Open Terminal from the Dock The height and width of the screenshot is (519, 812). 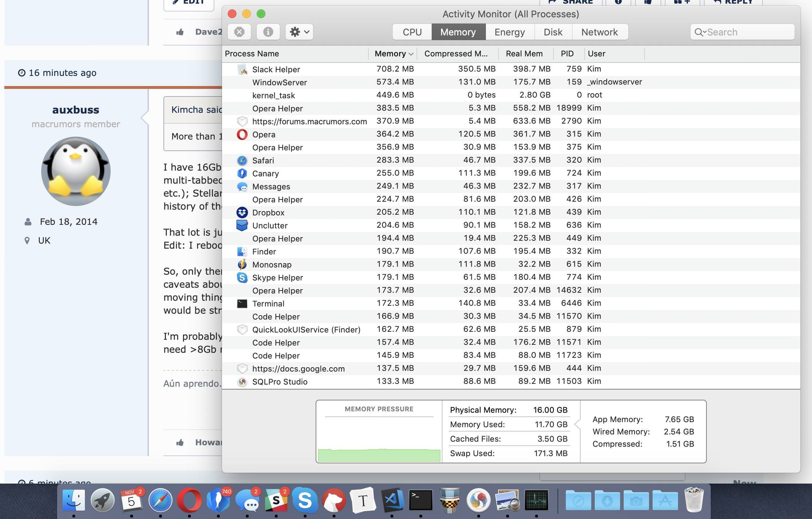[x=420, y=500]
